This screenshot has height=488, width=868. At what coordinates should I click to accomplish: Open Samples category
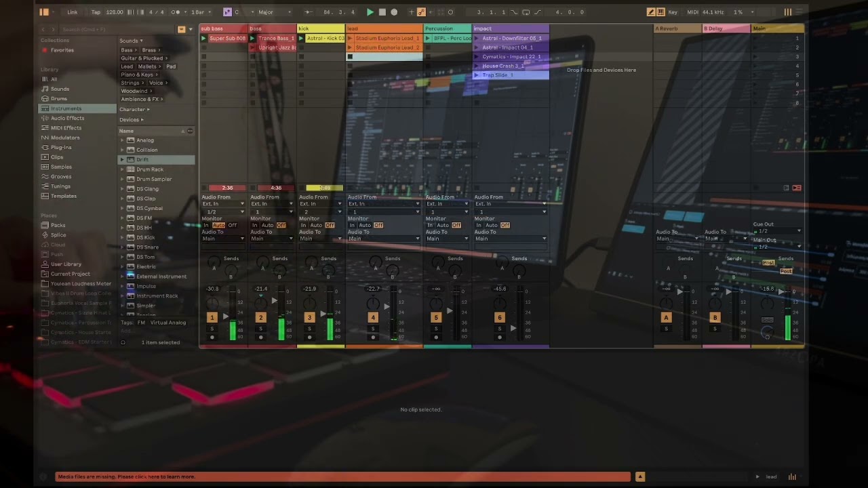(x=61, y=167)
